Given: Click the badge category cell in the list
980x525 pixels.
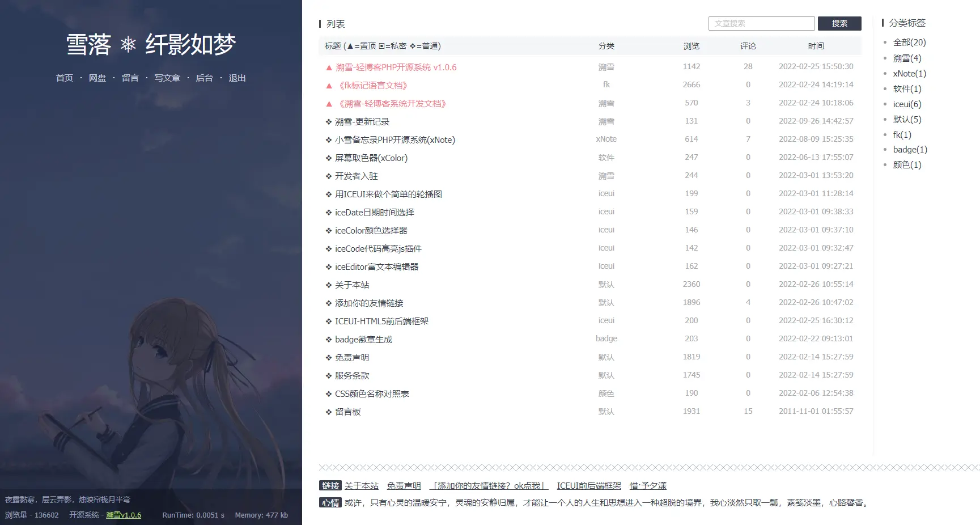Looking at the screenshot, I should tap(606, 339).
